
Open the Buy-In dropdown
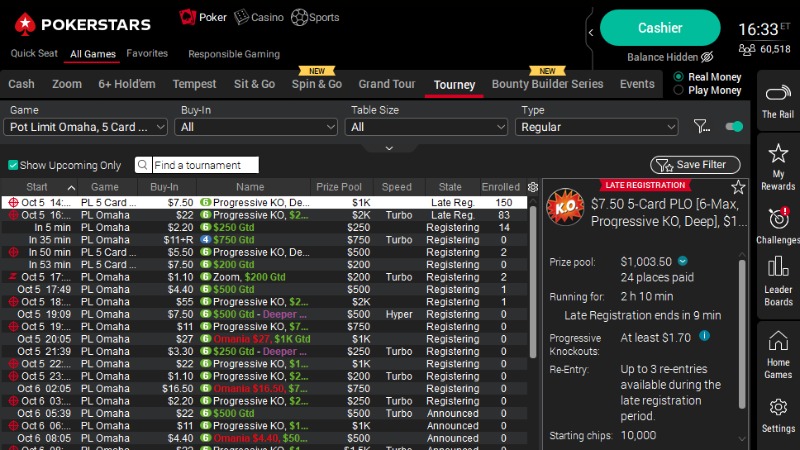[x=256, y=127]
